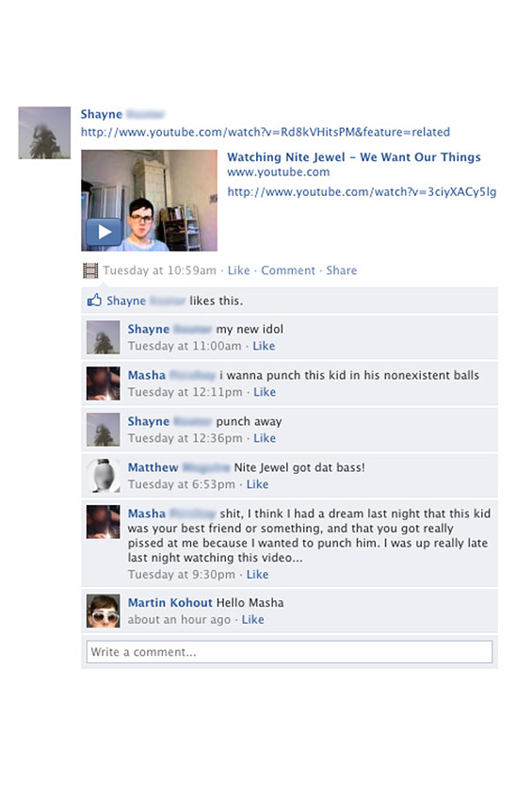Open Matthew's avatar in Nite Jewel comment
Viewport: 532px width, 799px height.
point(104,476)
